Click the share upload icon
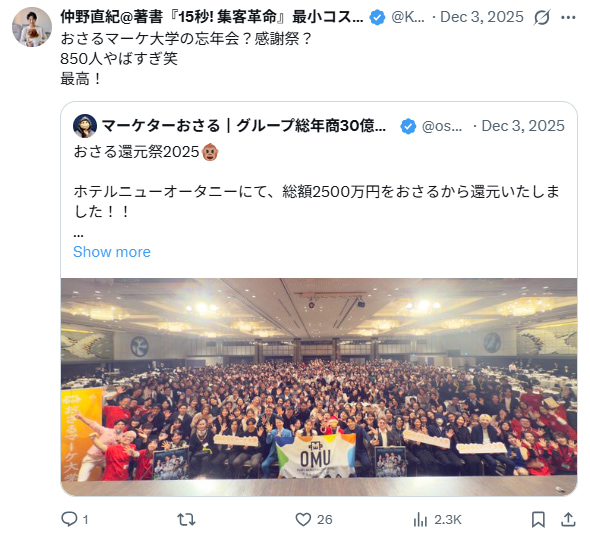The image size is (590, 536). click(x=568, y=520)
